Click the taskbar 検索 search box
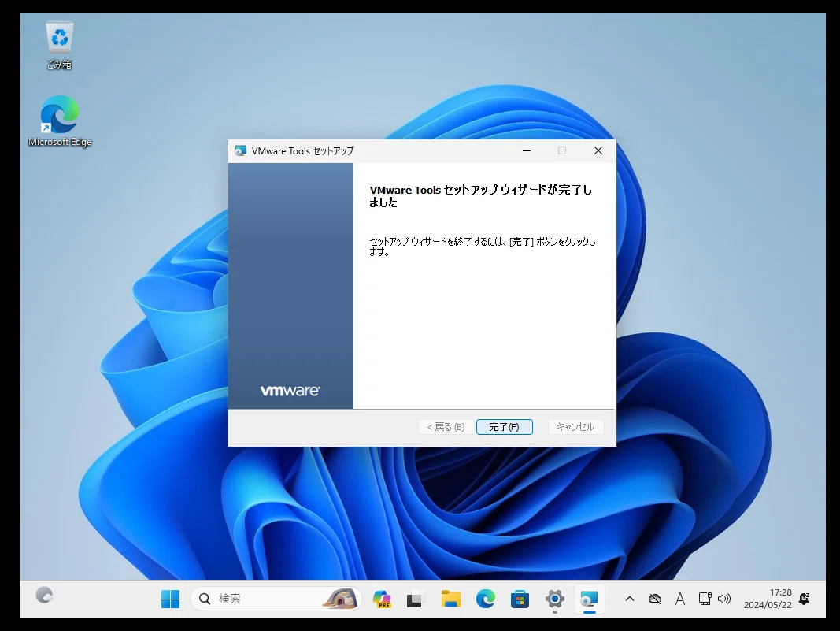The image size is (840, 631). click(276, 599)
